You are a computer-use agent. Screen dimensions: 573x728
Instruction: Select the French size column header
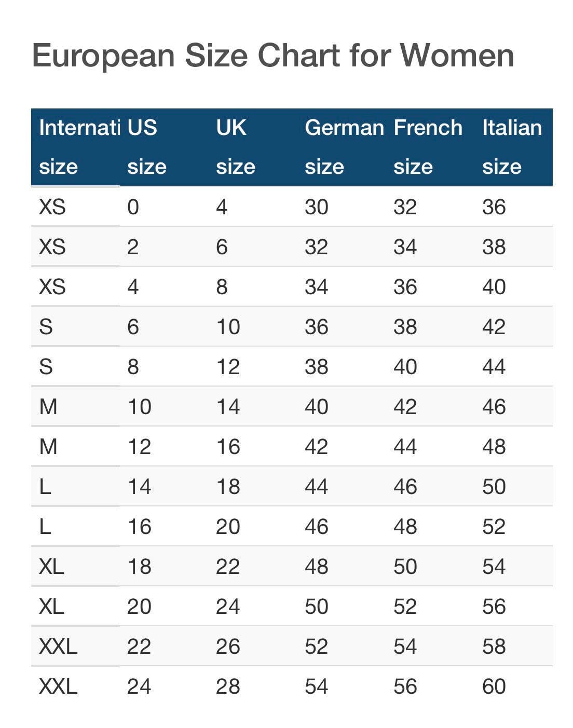point(428,147)
